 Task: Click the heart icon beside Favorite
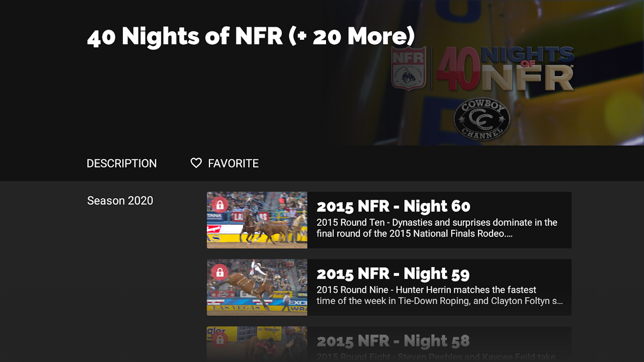196,163
